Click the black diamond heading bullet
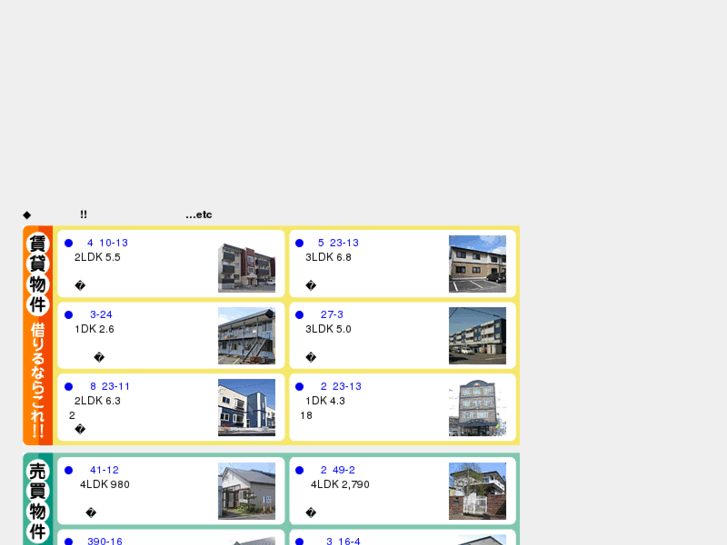 (27, 215)
